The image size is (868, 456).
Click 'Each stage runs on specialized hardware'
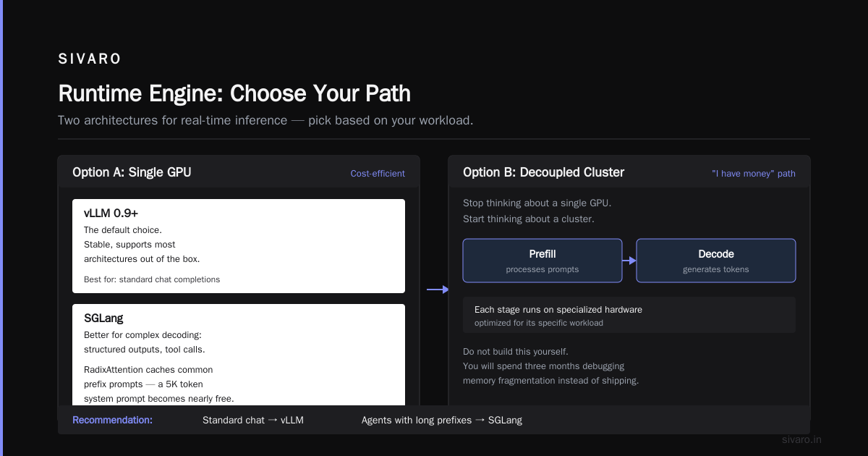pyautogui.click(x=558, y=310)
